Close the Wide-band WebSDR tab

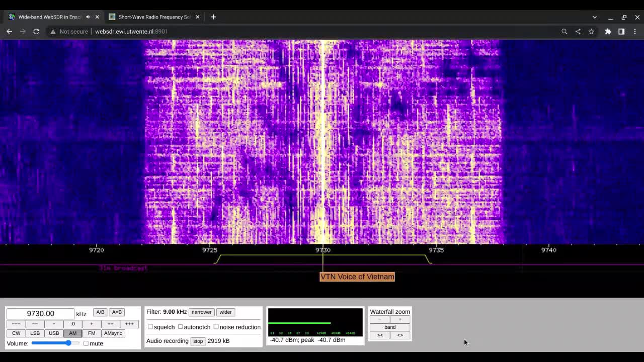point(97,17)
